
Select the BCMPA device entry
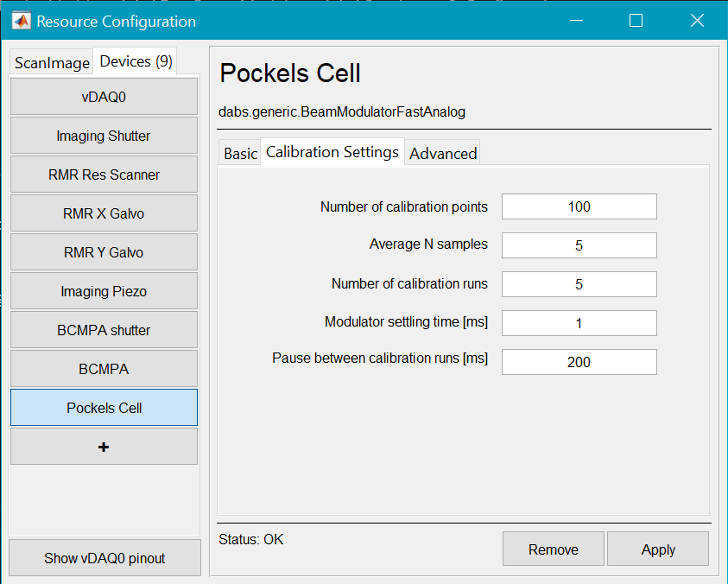pyautogui.click(x=104, y=369)
